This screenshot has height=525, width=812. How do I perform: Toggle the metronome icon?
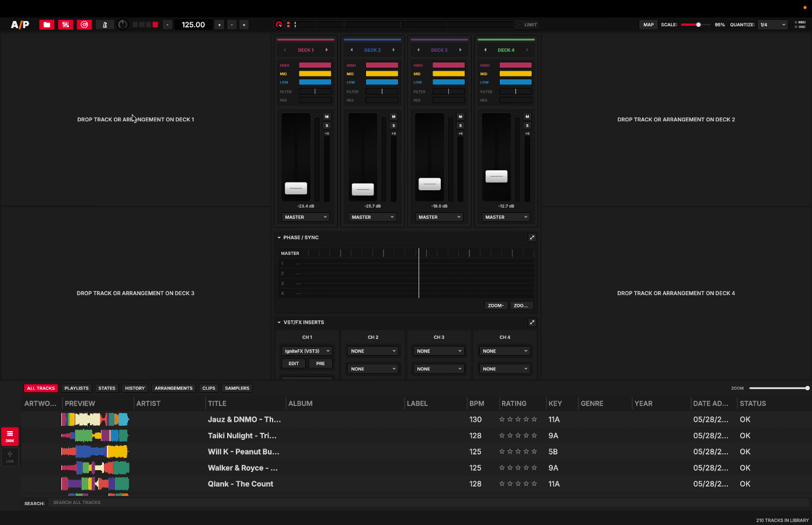pos(104,24)
